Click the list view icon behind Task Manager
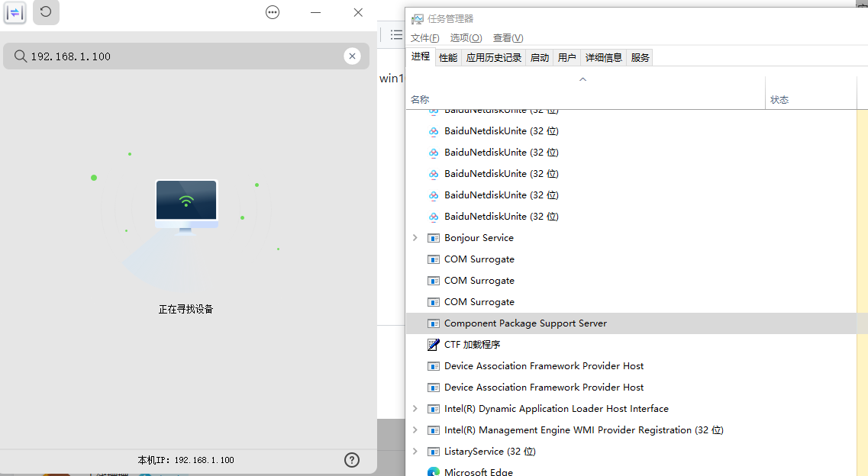868x476 pixels. tap(396, 35)
